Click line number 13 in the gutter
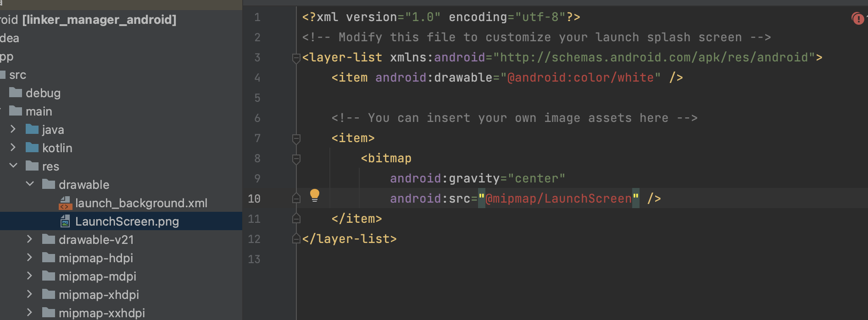868x320 pixels. point(254,259)
